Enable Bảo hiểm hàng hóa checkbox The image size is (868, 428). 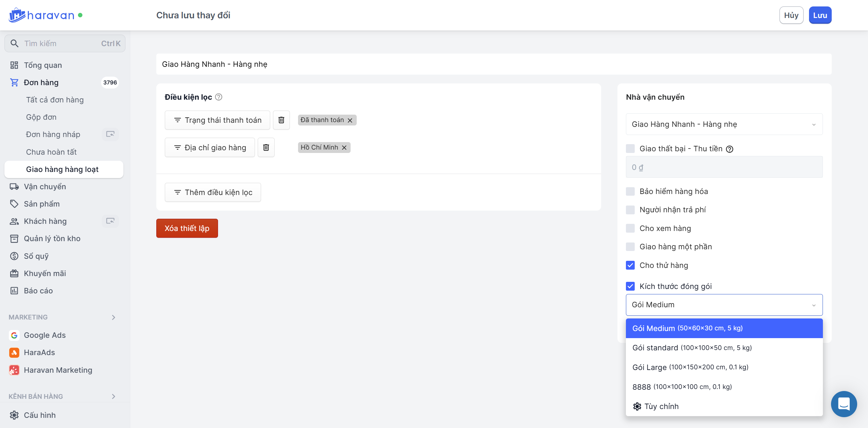(x=630, y=191)
